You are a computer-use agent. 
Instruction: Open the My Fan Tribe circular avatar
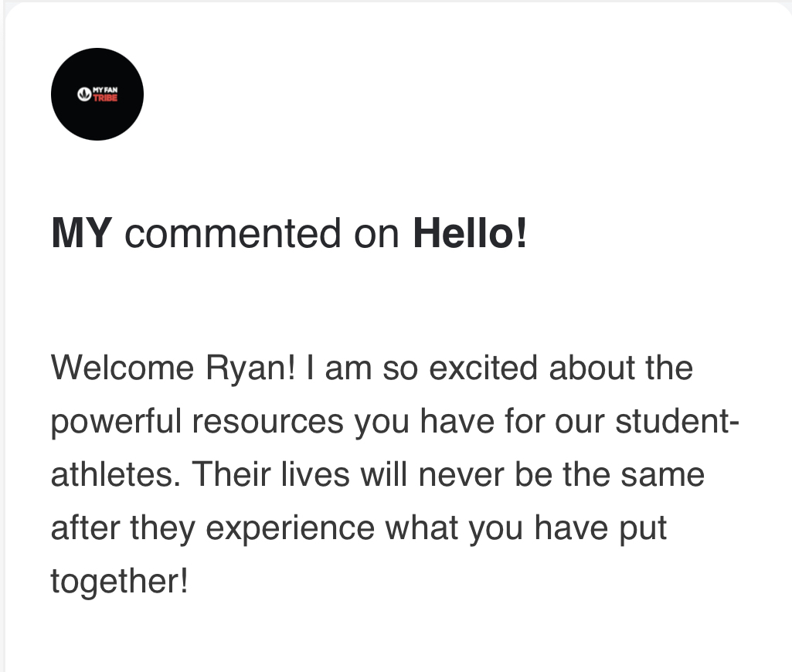(97, 94)
